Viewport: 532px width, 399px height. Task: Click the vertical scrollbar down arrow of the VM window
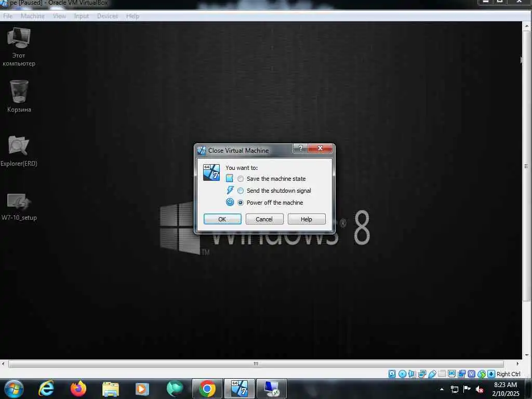coord(527,355)
